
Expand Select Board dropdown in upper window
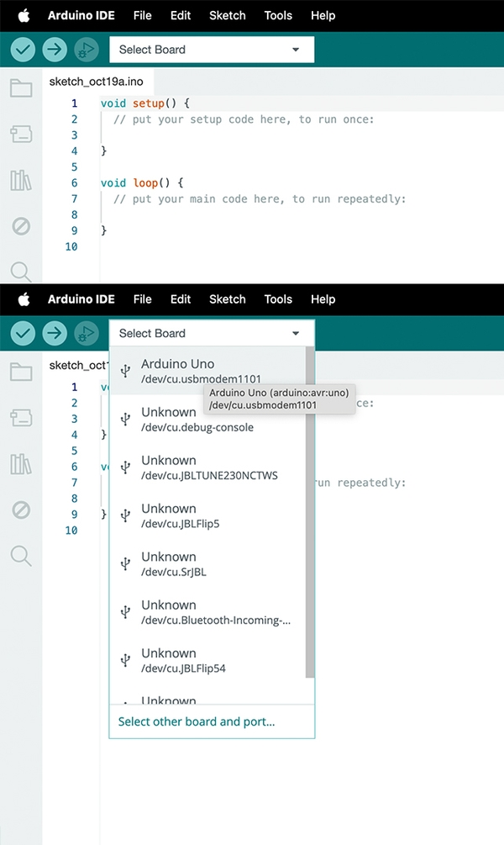pos(212,50)
